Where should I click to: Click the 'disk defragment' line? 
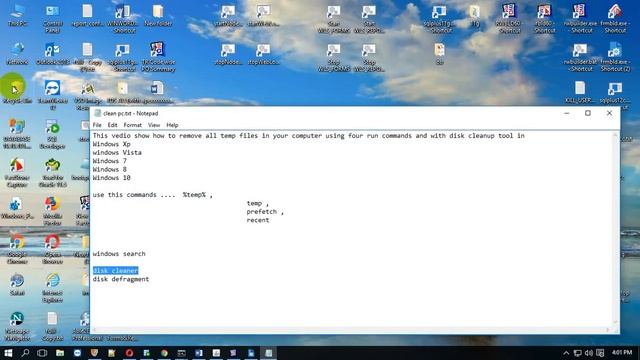[121, 279]
